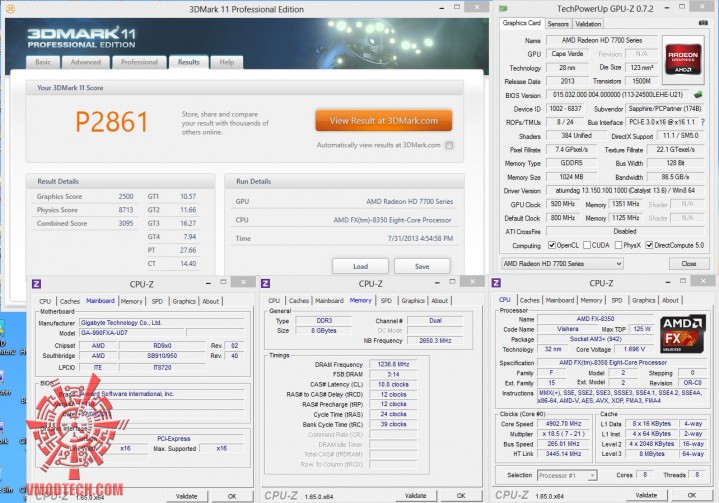Switch to the Sensors tab in GPU-Z
The image size is (719, 503).
(x=558, y=24)
